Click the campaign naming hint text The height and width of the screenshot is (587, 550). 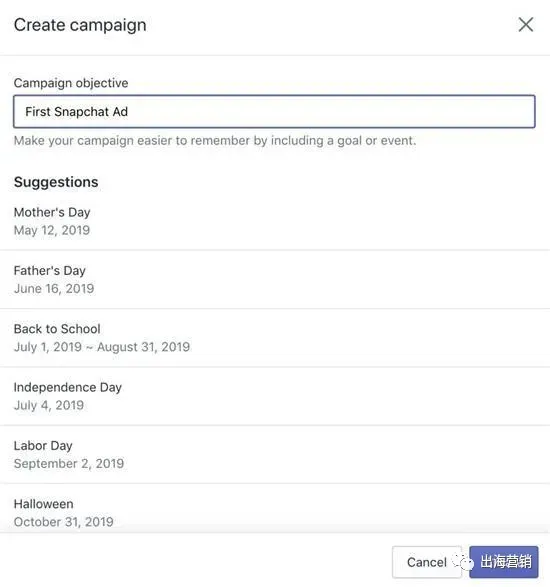coord(215,141)
